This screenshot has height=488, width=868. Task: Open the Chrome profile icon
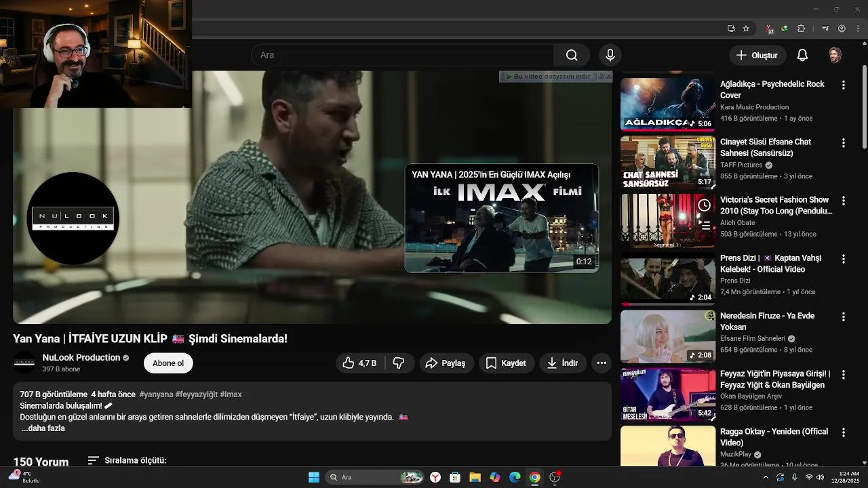pyautogui.click(x=842, y=28)
